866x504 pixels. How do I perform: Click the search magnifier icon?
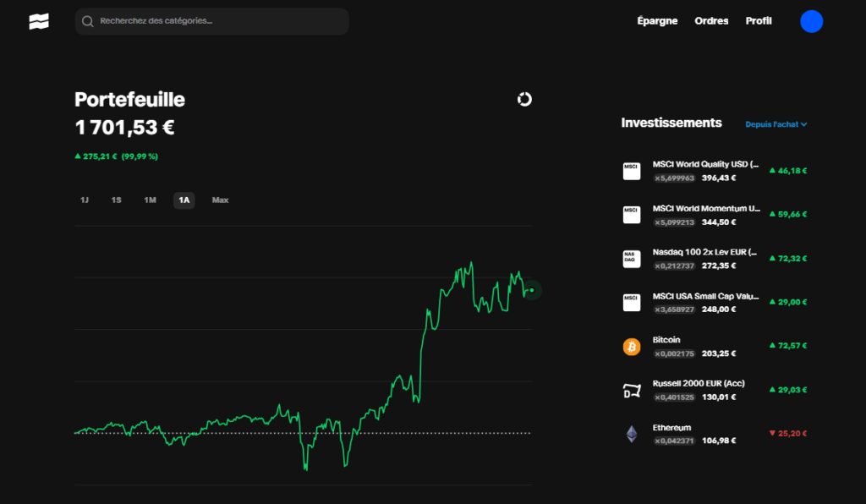[88, 21]
